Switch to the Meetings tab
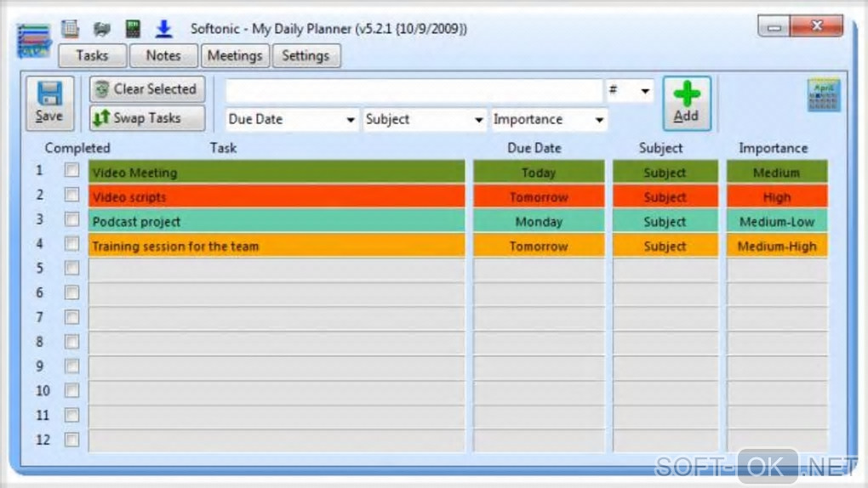The image size is (868, 488). click(235, 56)
